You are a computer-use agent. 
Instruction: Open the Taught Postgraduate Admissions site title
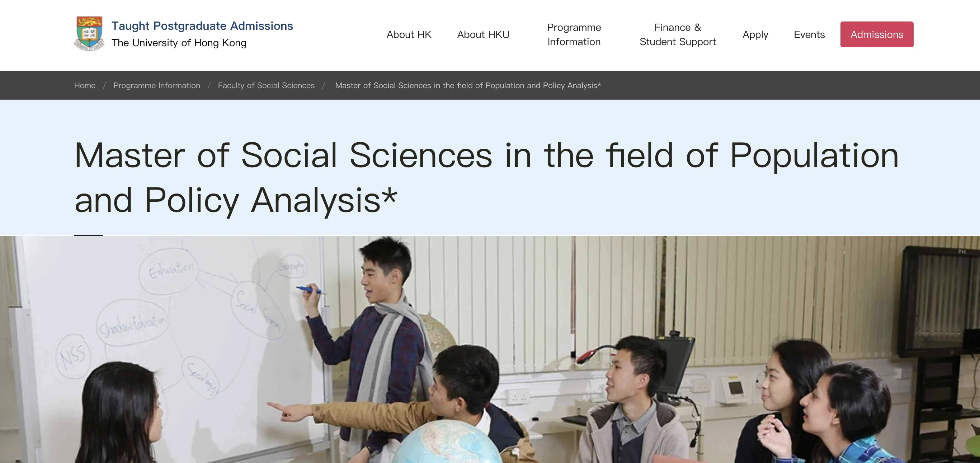point(202,26)
